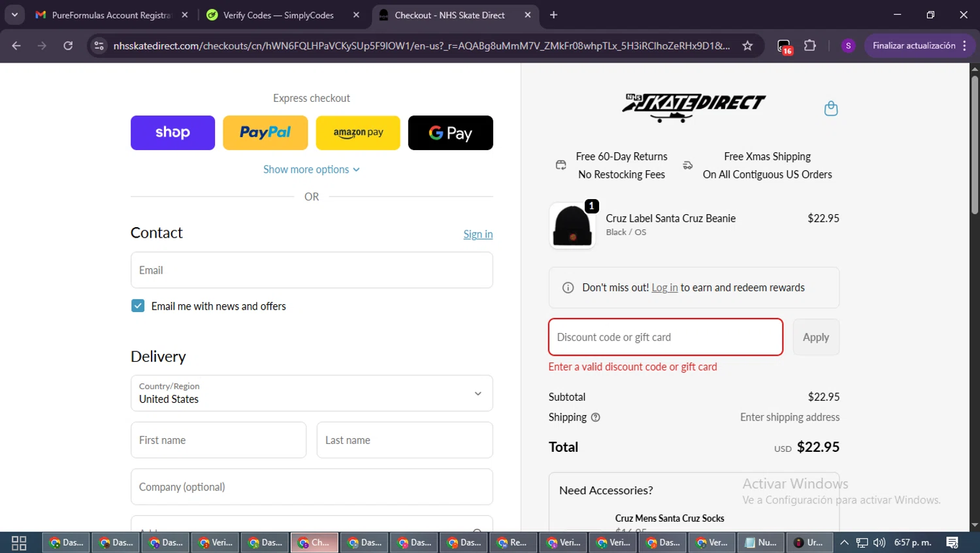
Task: Reload the checkout page
Action: point(68,46)
